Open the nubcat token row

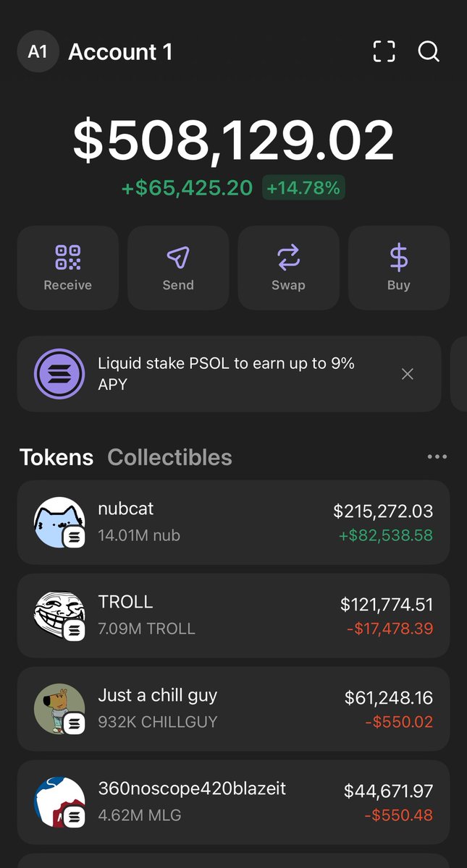233,522
